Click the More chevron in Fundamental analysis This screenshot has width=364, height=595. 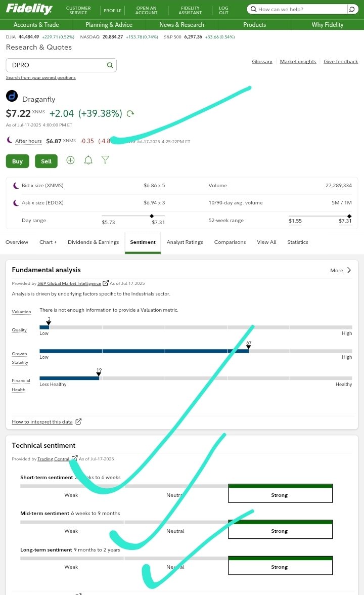coord(349,270)
